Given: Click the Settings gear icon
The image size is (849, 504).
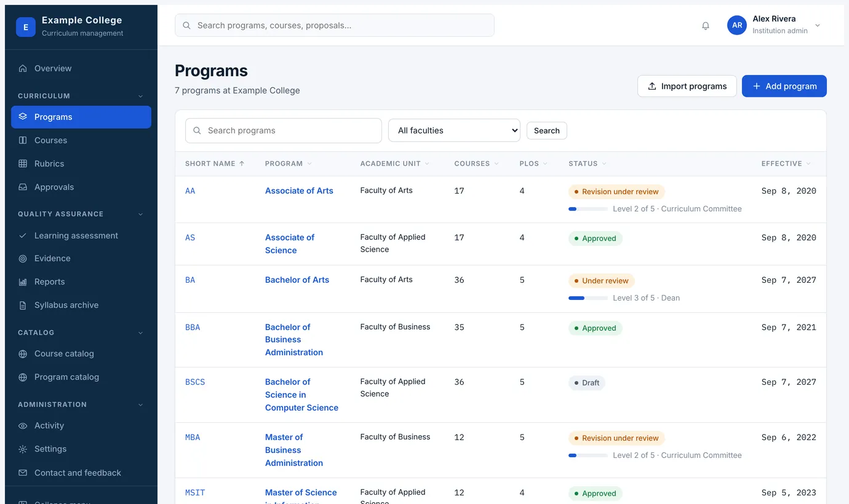Looking at the screenshot, I should (x=23, y=449).
